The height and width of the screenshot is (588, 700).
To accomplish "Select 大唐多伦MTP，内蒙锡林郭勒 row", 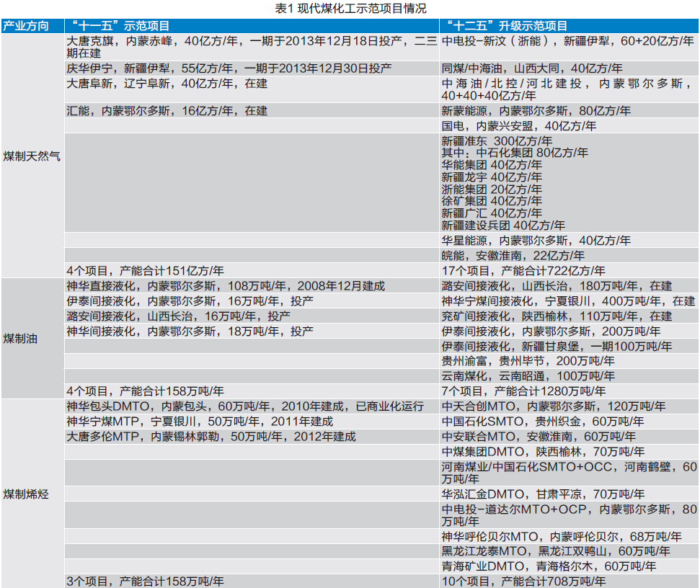I will click(252, 437).
